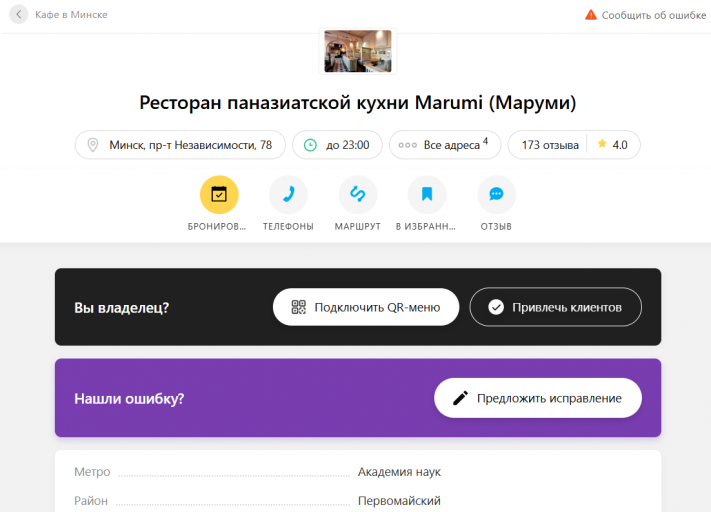Click the yellow booking calendar icon
711x512 pixels.
pyautogui.click(x=219, y=195)
